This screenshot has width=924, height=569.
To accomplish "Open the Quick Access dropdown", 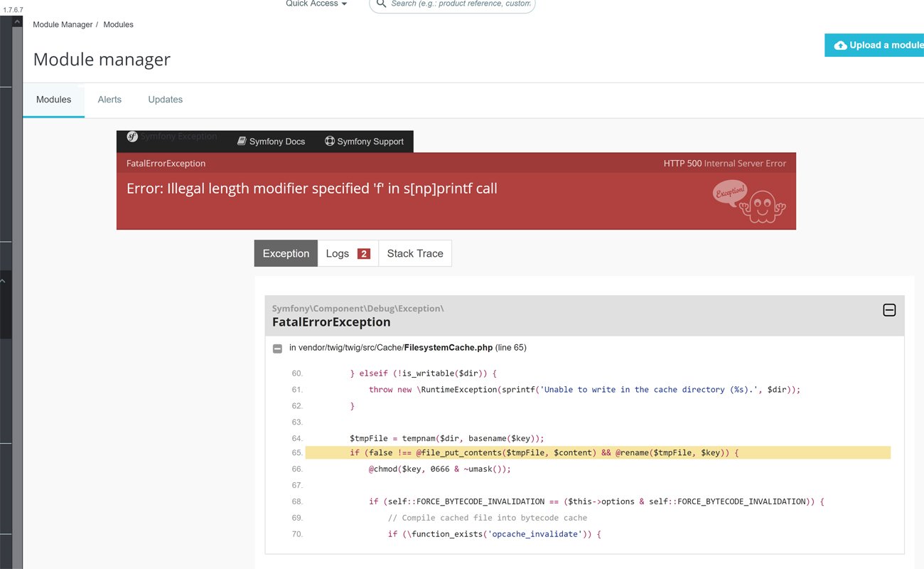I will click(316, 4).
